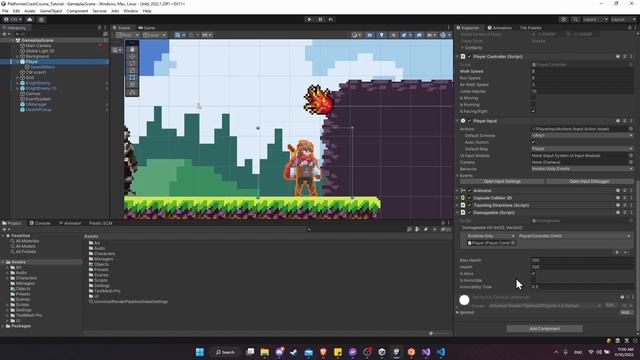
Task: Open the Default Map dropdown
Action: point(582,149)
